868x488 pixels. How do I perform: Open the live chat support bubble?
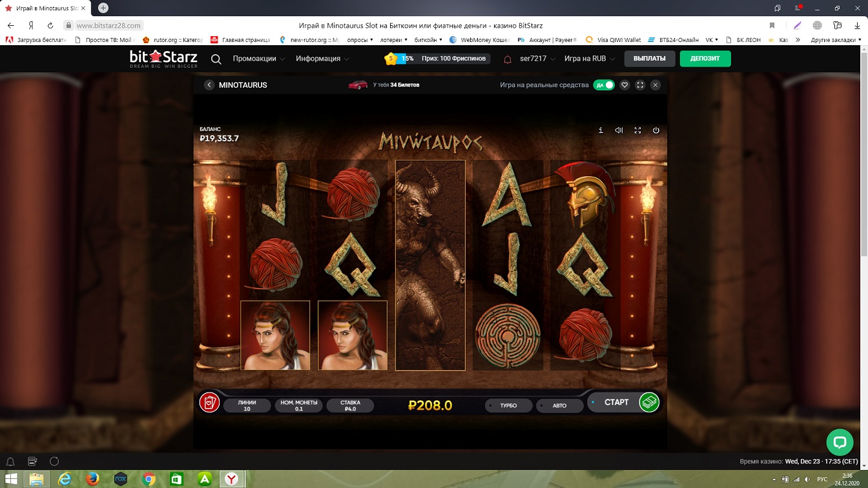(x=840, y=442)
